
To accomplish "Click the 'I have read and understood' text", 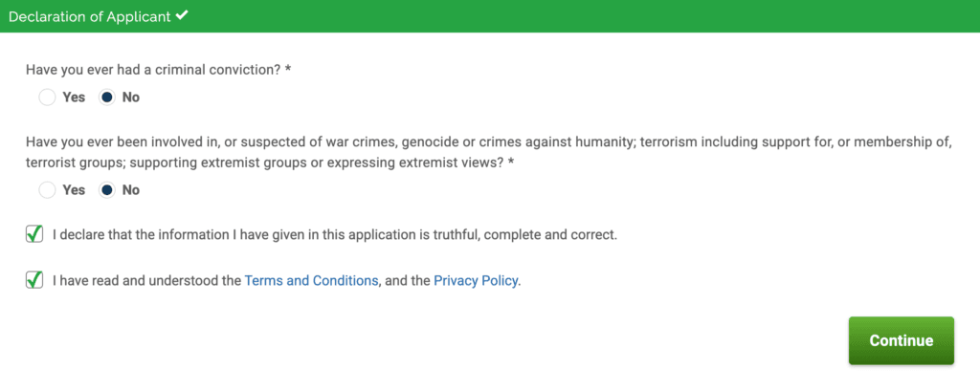I will tap(147, 281).
